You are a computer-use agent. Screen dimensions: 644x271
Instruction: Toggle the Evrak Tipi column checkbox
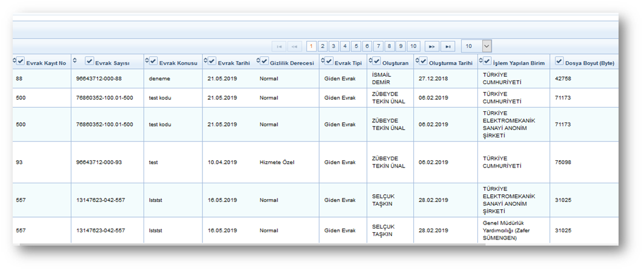[x=329, y=61]
